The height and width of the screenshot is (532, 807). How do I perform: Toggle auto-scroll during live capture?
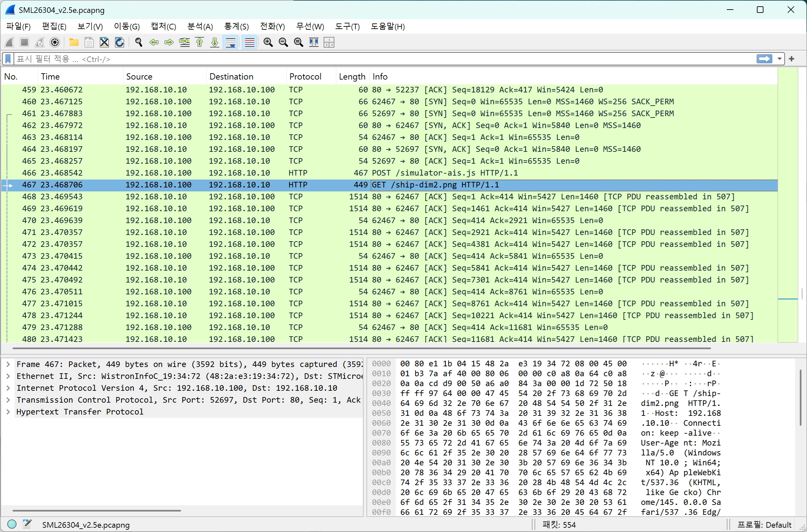pyautogui.click(x=231, y=43)
